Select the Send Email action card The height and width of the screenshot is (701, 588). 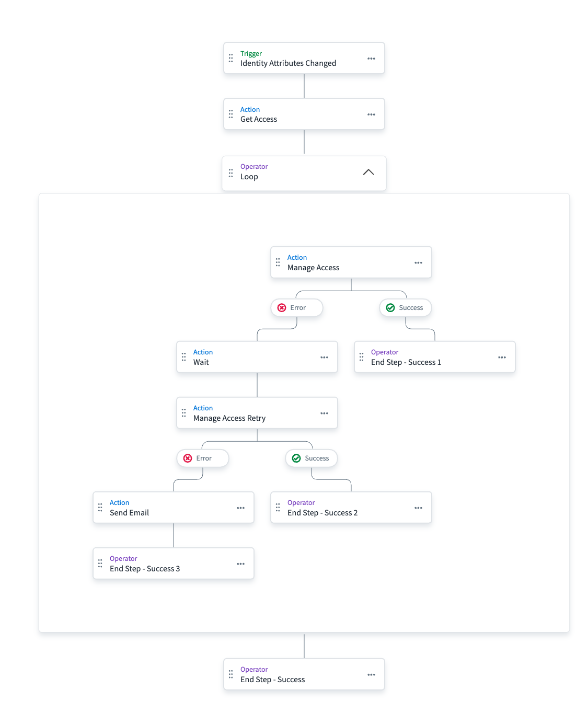coord(167,508)
